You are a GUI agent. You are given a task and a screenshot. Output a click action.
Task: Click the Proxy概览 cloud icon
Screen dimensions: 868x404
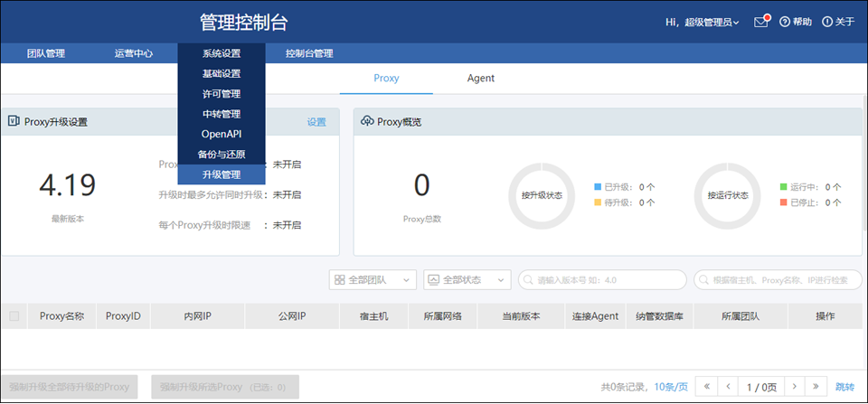pos(367,121)
